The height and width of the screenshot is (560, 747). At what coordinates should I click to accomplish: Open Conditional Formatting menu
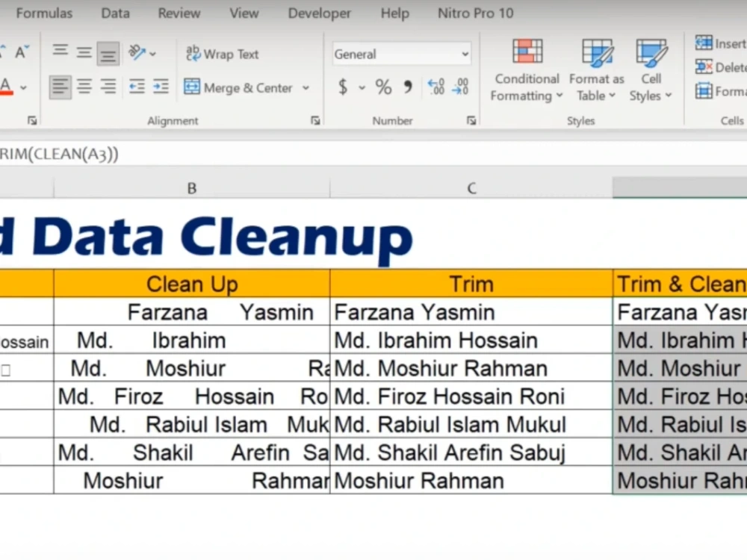point(527,70)
